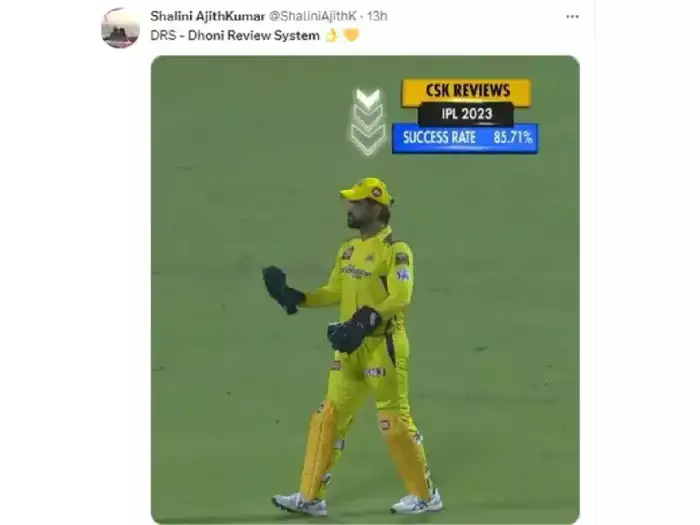Select the 'DRS - Dhoni Review System' text
700x525 pixels.
point(235,36)
